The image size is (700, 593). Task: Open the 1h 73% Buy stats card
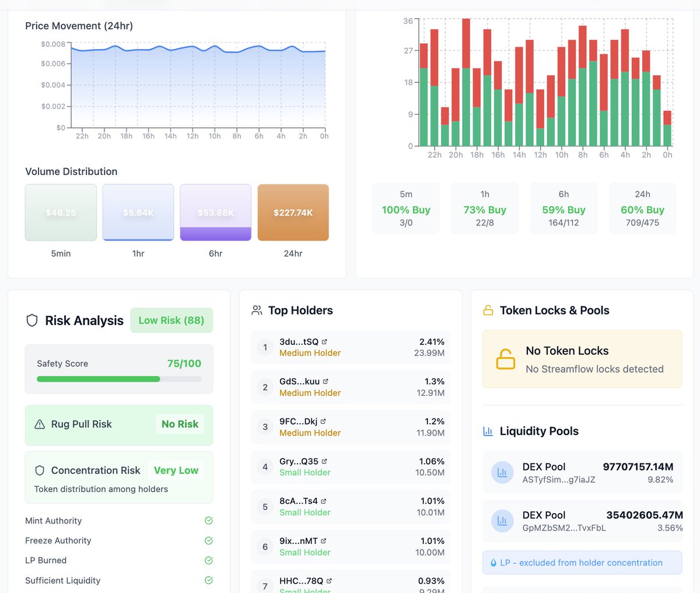point(485,208)
